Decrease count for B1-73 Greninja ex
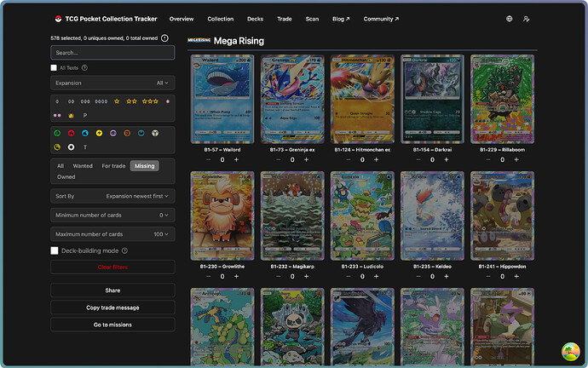 (279, 160)
